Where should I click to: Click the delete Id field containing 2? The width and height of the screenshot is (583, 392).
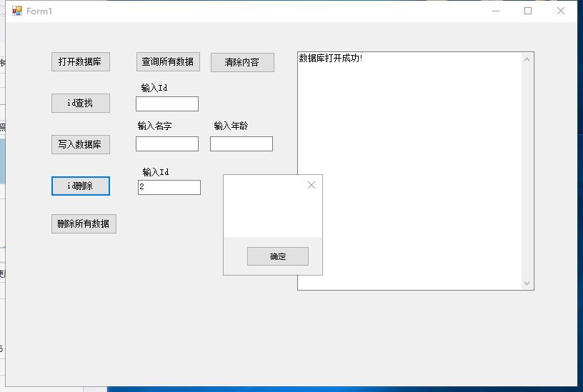pos(169,187)
